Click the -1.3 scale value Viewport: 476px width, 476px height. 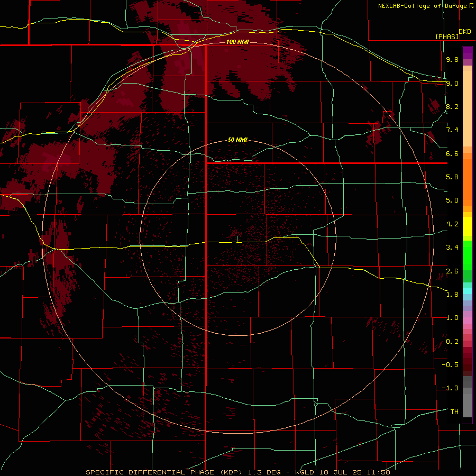450,388
